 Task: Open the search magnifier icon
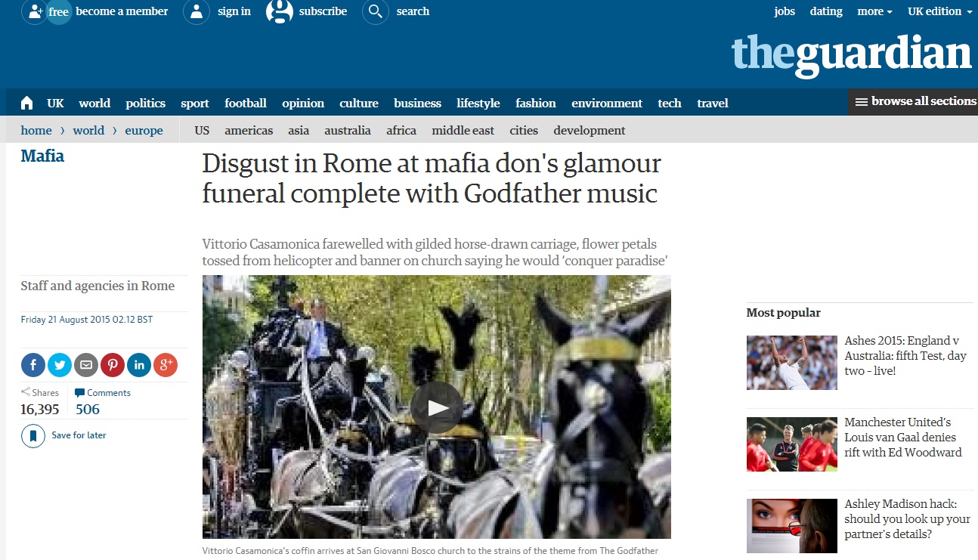coord(376,11)
